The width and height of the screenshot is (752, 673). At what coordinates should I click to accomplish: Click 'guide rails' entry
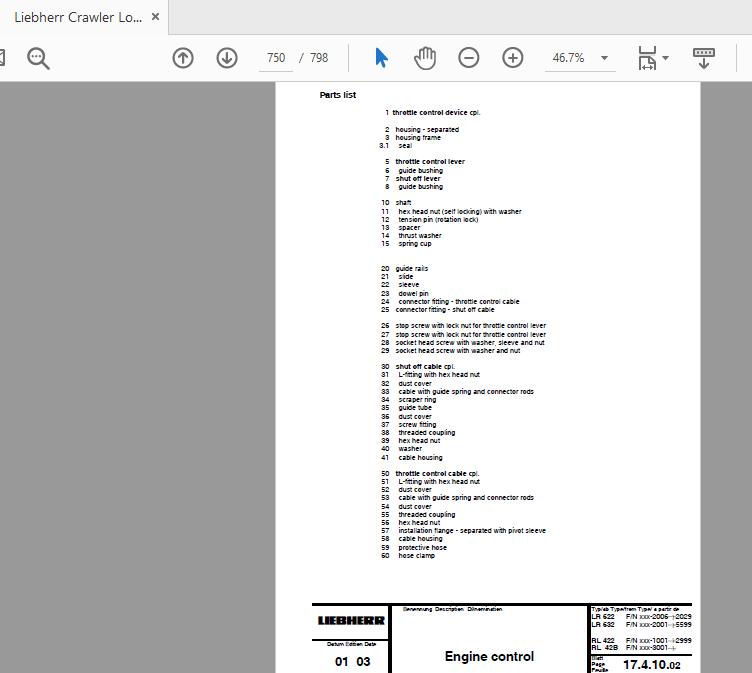point(411,269)
